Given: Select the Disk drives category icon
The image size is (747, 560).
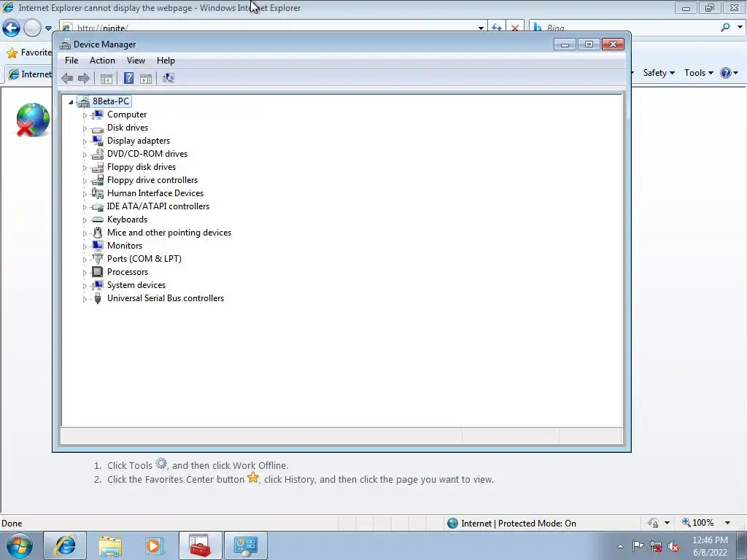Looking at the screenshot, I should tap(97, 128).
